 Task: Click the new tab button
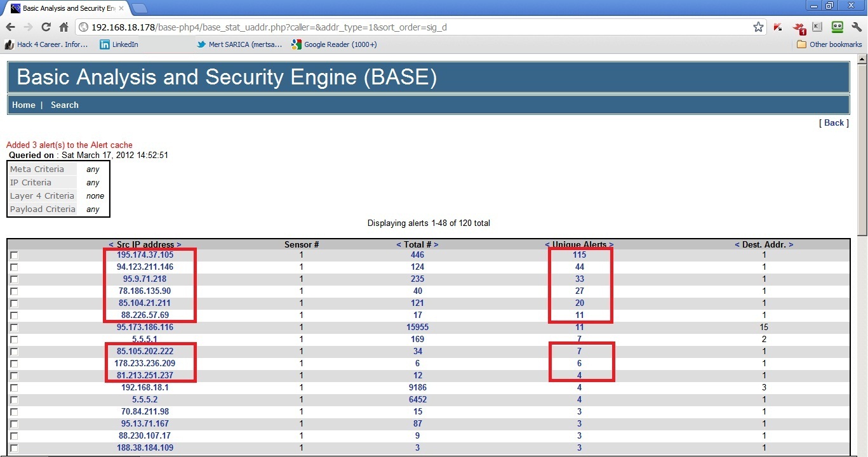click(140, 8)
